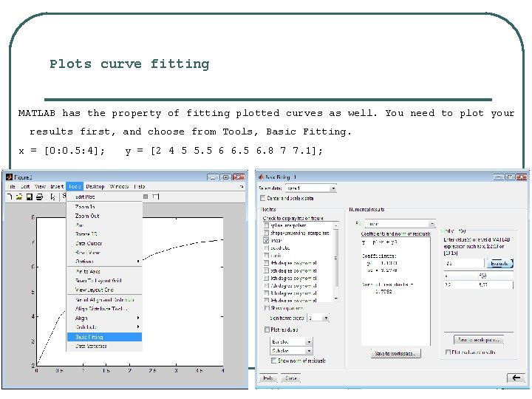Expand the Align submenu

[105, 318]
